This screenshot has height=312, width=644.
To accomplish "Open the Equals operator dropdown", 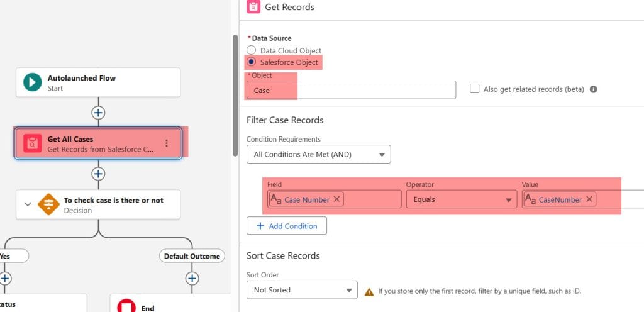I will tap(462, 199).
